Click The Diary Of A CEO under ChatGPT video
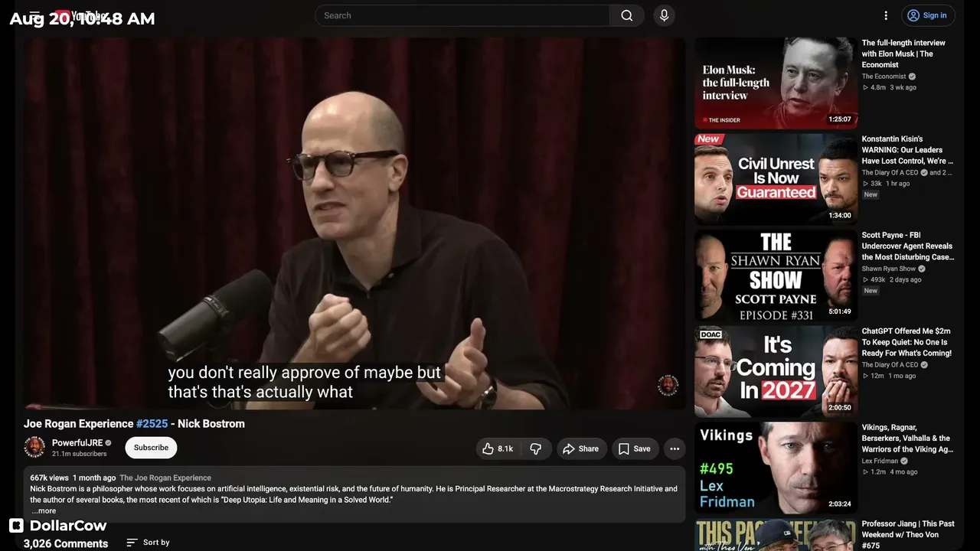Screen dimensions: 980x551 point(890,365)
